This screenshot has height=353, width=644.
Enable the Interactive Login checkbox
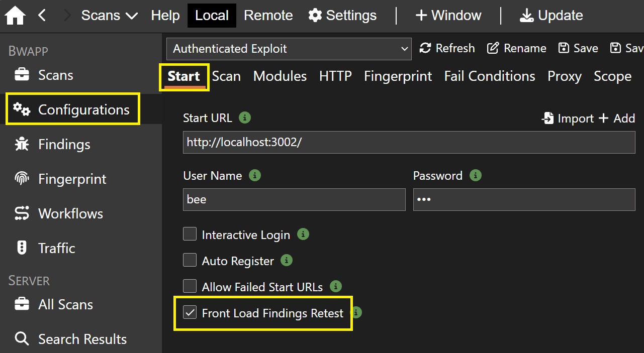(190, 234)
